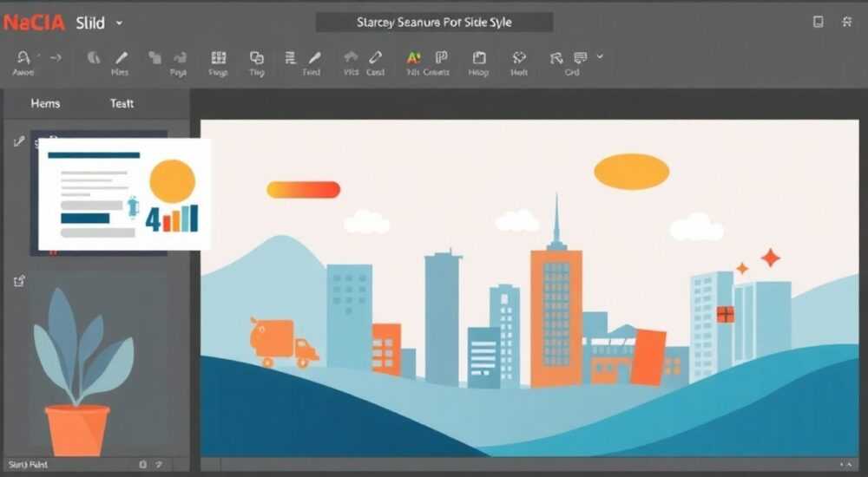The height and width of the screenshot is (477, 868).
Task: Click the export icon beside plant thumbnail
Action: click(19, 280)
